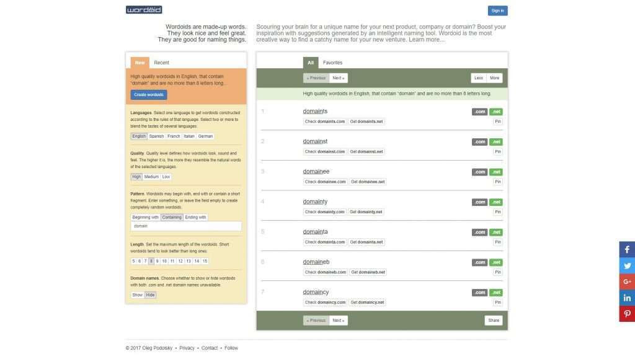This screenshot has width=635, height=364.
Task: Share on LinkedIn via sidebar icon
Action: pyautogui.click(x=627, y=298)
